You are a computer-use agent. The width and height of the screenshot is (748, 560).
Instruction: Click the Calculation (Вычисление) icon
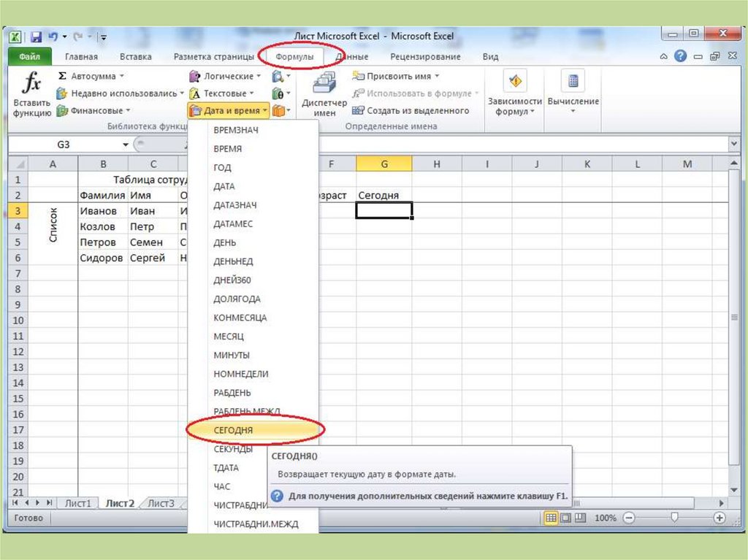[573, 80]
